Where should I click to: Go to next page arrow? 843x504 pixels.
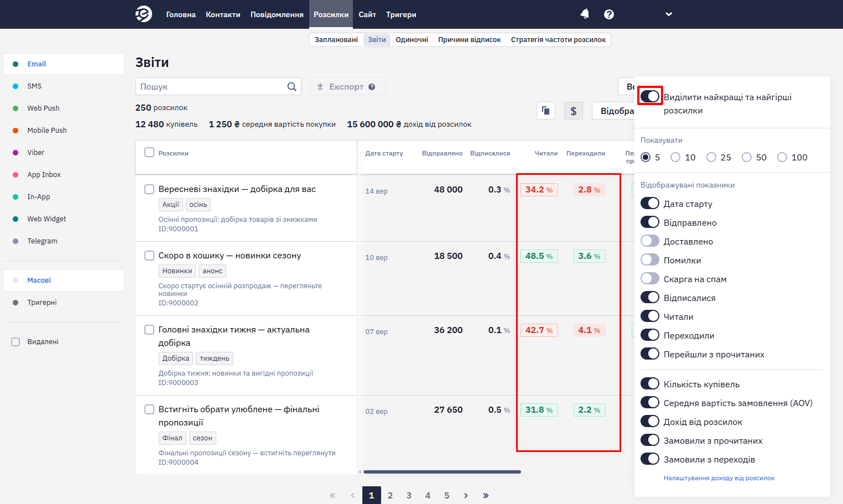click(466, 496)
